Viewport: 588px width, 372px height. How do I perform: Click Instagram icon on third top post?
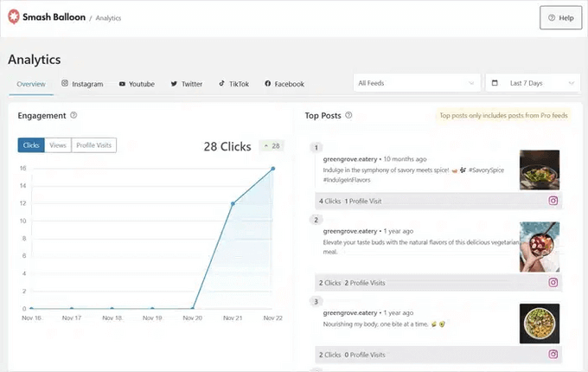[x=553, y=354]
